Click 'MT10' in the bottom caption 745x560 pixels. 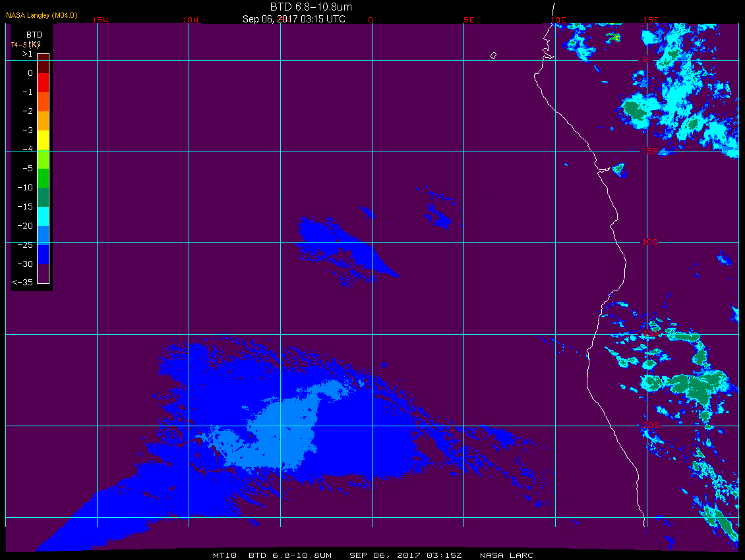225,555
